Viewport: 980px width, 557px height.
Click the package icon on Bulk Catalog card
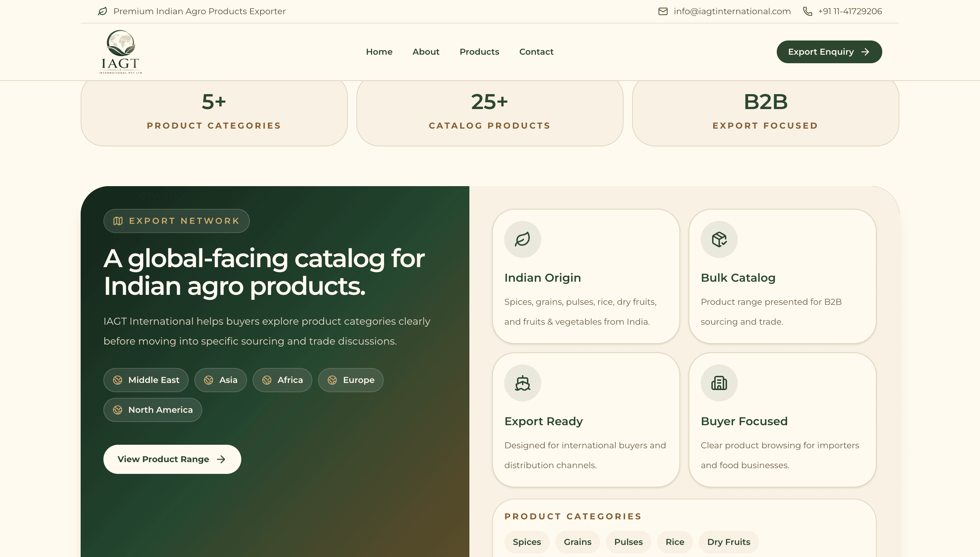coord(719,239)
